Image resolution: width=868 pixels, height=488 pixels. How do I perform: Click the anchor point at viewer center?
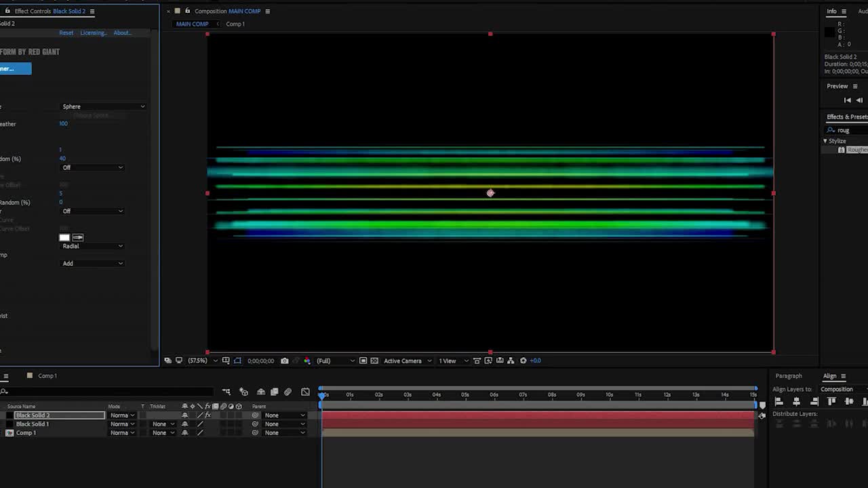(490, 193)
